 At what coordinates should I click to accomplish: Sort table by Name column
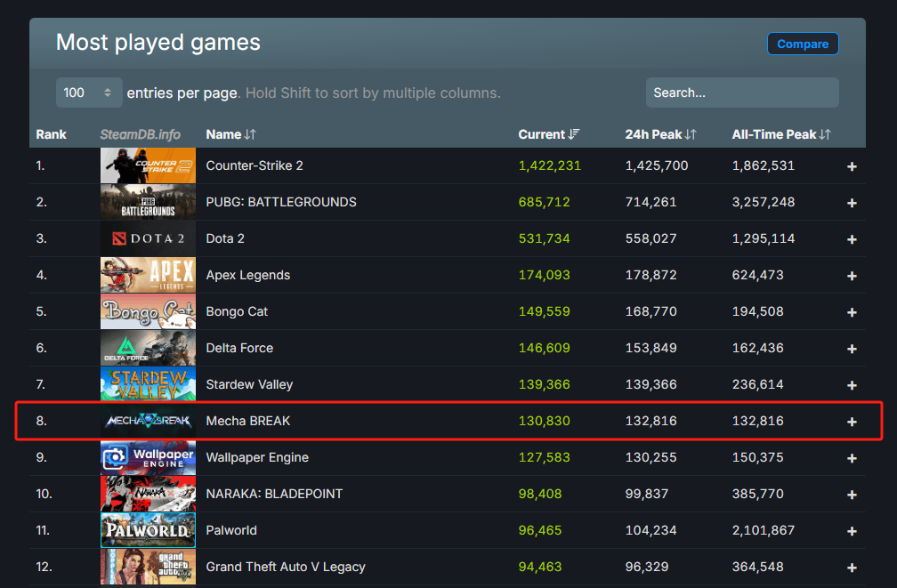pos(230,134)
